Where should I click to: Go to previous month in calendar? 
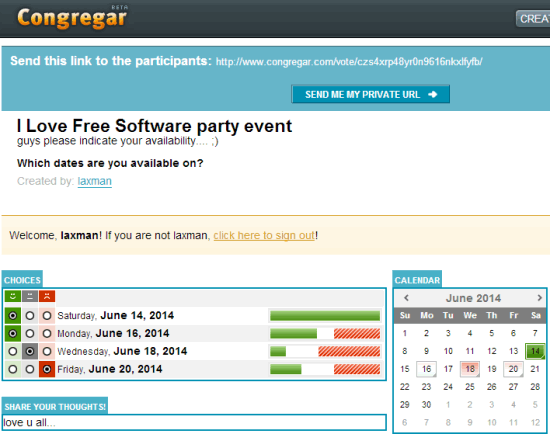point(406,298)
